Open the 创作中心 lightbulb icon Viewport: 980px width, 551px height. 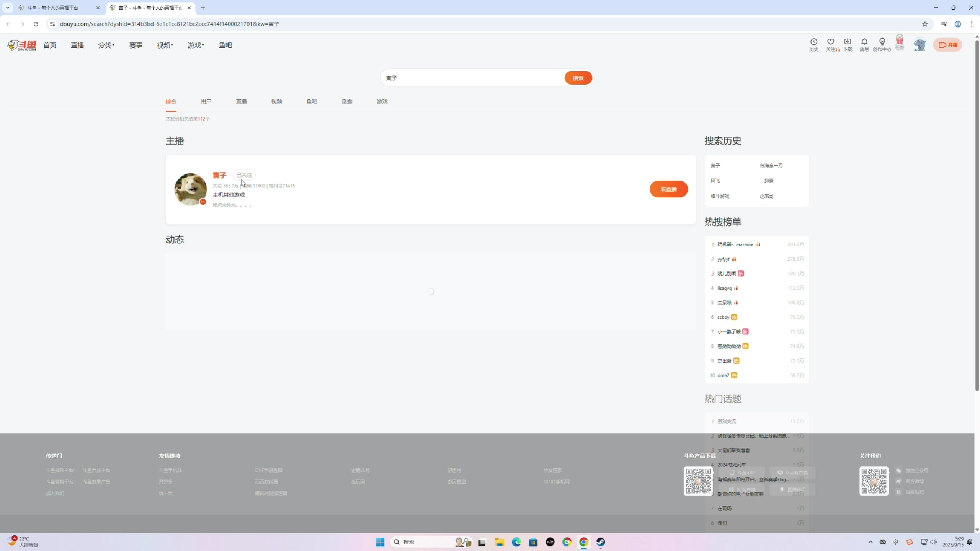tap(882, 44)
